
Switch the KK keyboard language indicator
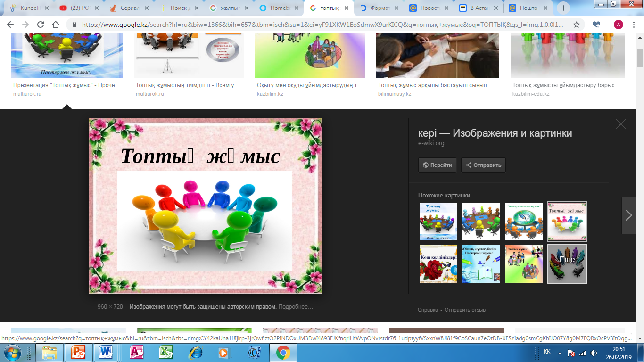[x=547, y=352]
